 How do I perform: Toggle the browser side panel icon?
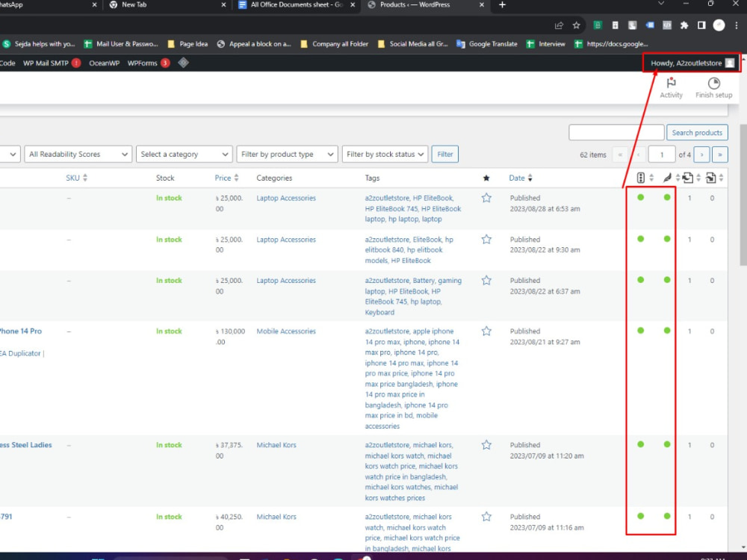(x=701, y=25)
